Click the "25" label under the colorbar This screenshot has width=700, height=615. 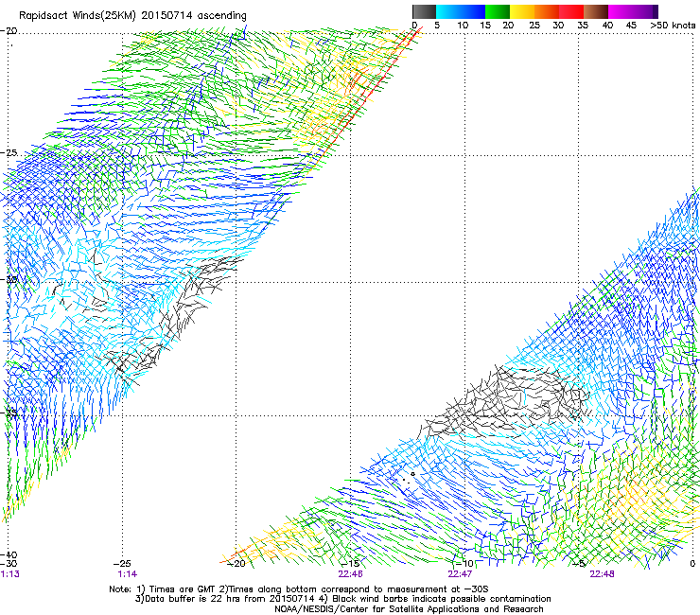point(534,26)
